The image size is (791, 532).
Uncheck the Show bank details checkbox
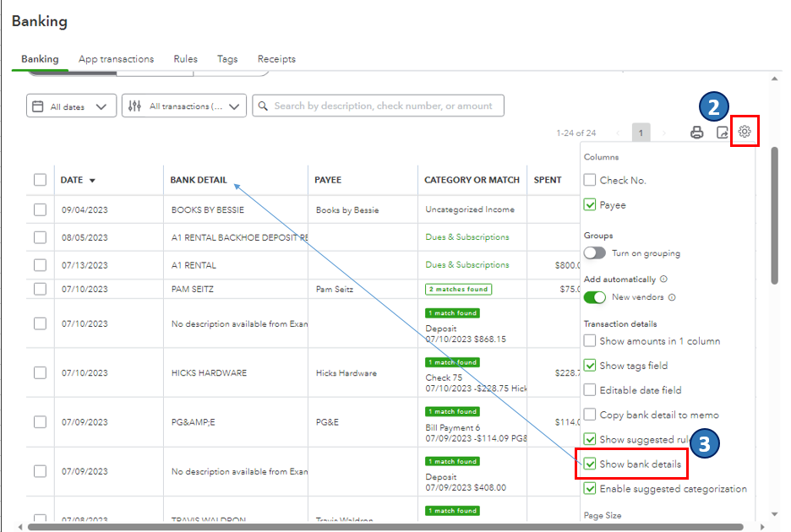tap(590, 464)
